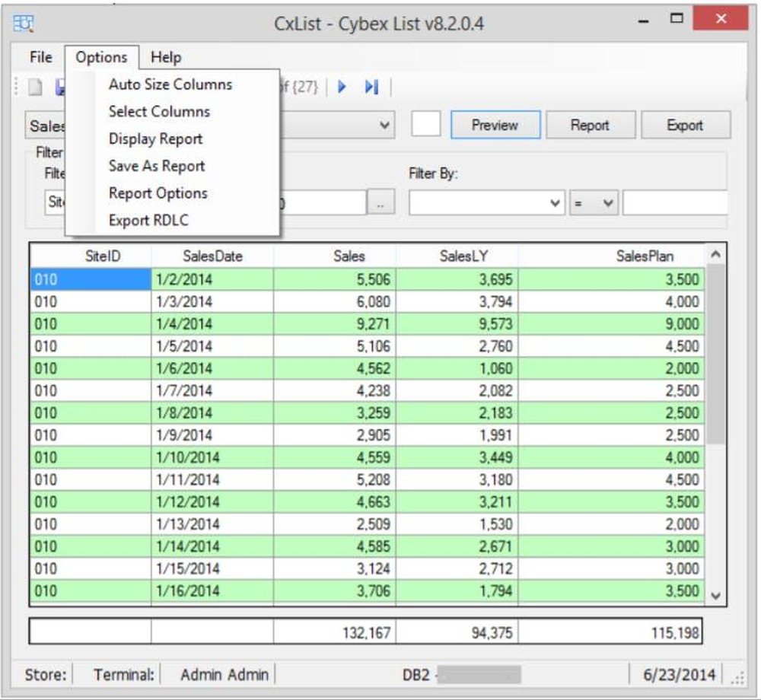Choose Select Columns menu entry

pos(159,112)
